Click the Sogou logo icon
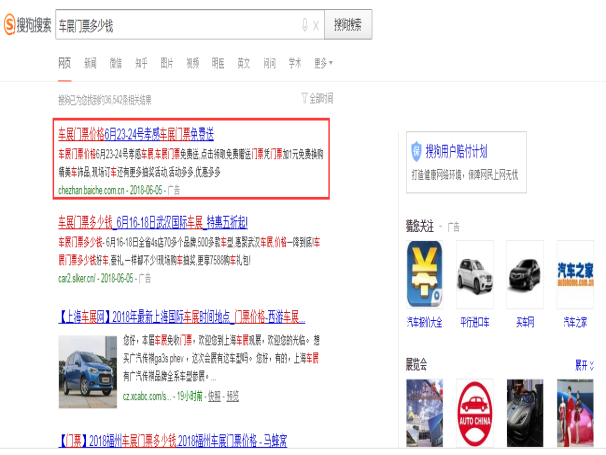 click(x=9, y=25)
